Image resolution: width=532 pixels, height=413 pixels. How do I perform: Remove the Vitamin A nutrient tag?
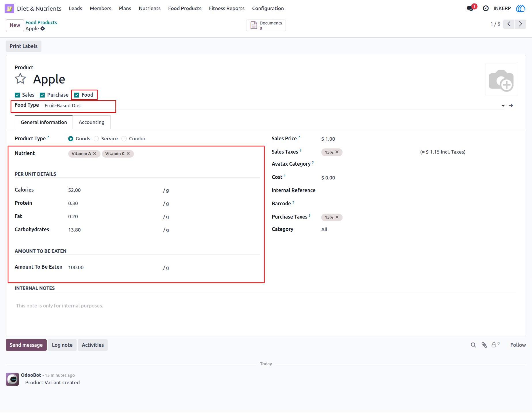95,154
